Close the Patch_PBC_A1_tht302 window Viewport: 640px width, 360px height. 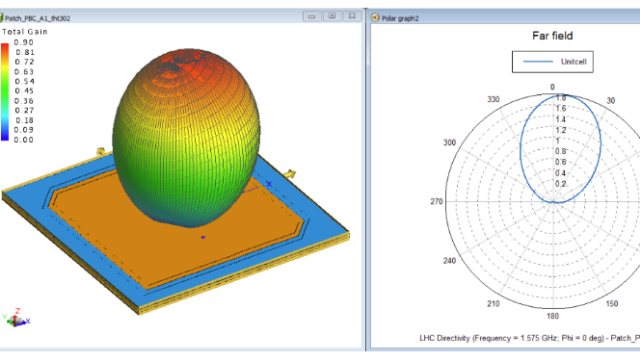point(352,16)
